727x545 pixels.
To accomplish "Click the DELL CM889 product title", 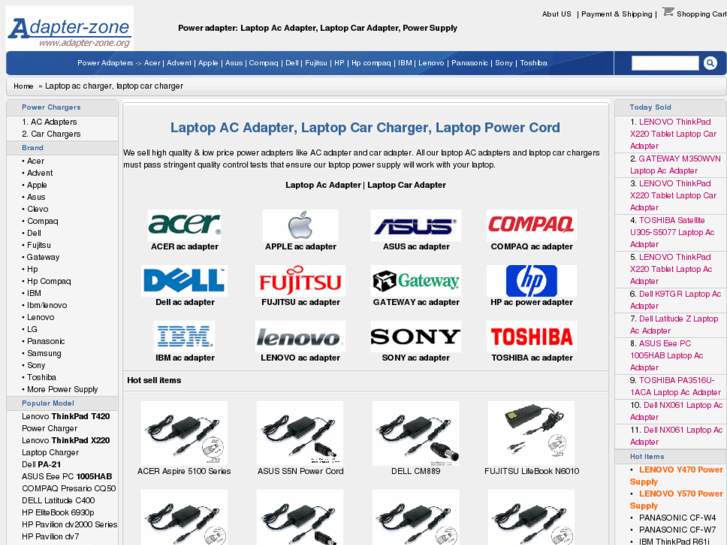I will point(415,471).
